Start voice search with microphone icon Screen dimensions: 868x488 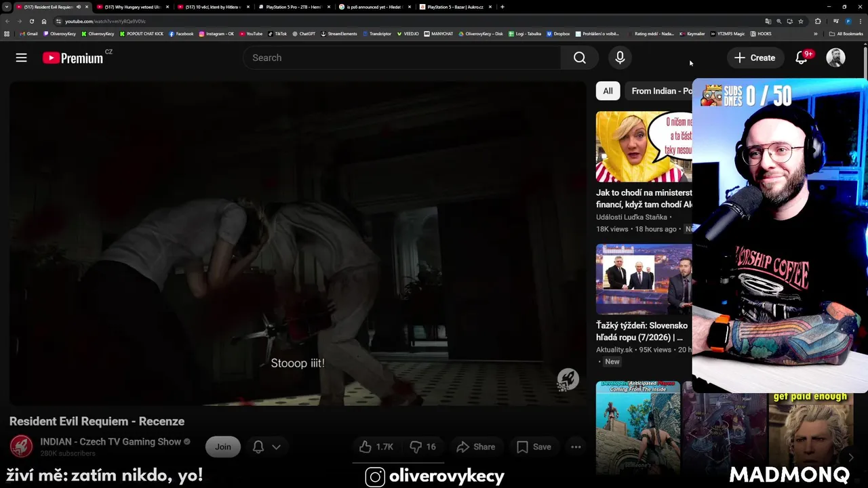click(620, 58)
